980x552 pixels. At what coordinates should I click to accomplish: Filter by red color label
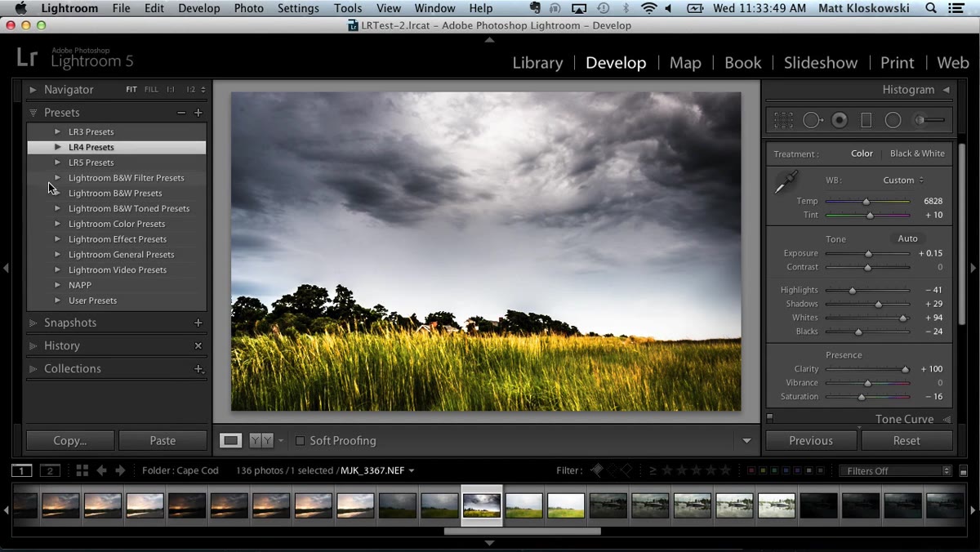pos(751,471)
